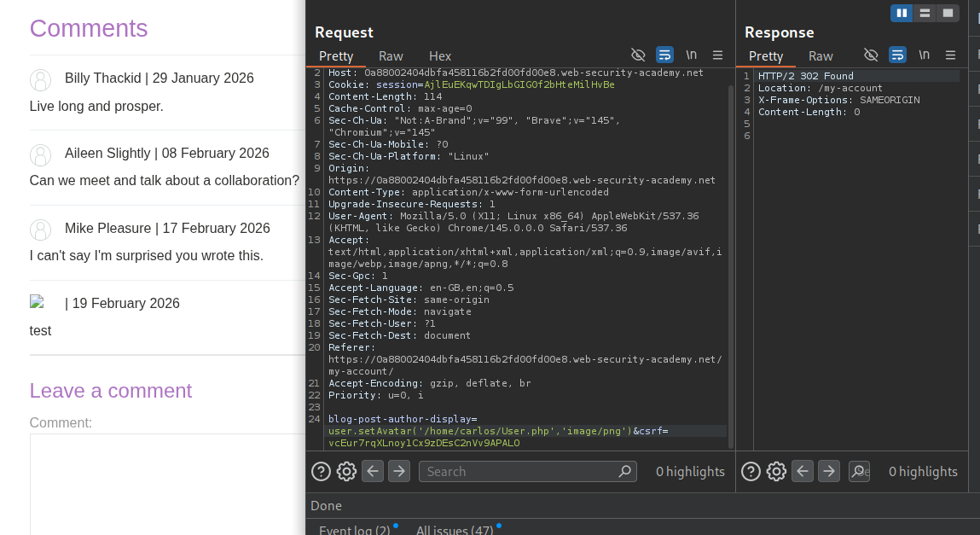Open Request search settings gear

pos(346,471)
